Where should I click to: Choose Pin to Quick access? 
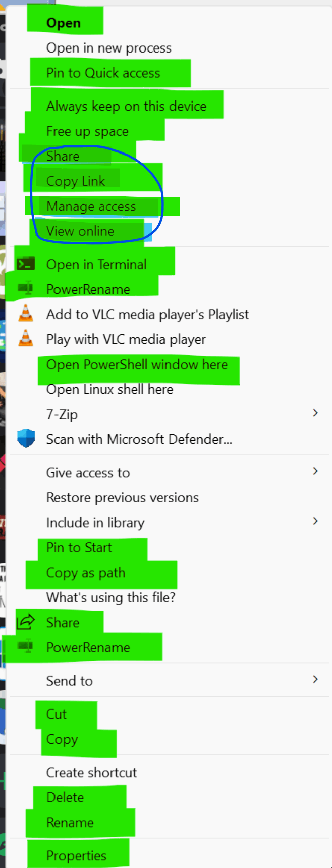click(x=103, y=73)
